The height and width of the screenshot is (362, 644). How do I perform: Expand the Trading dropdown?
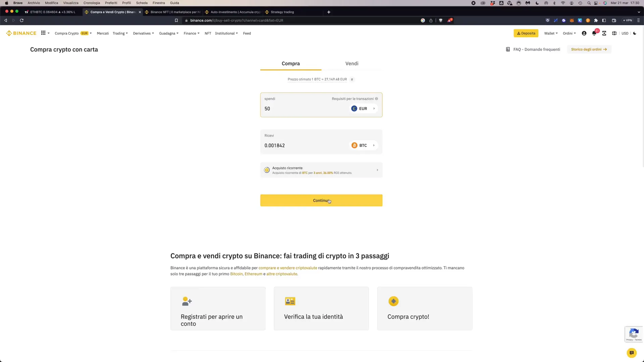[120, 33]
